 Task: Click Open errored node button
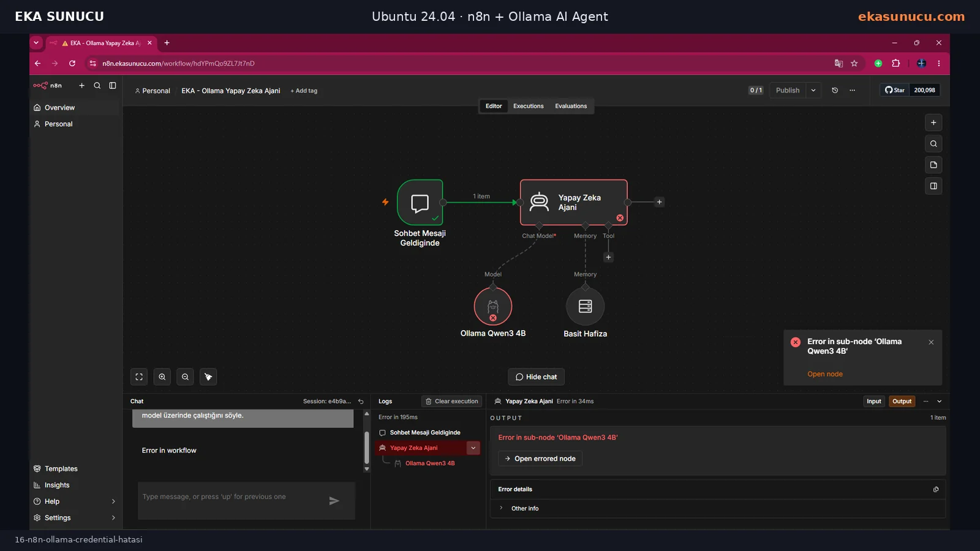[x=540, y=459]
